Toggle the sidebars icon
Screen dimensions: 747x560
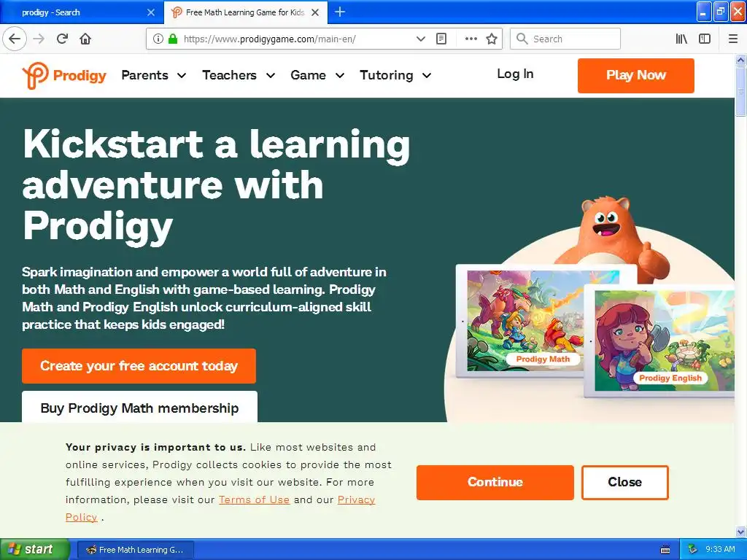click(x=705, y=39)
